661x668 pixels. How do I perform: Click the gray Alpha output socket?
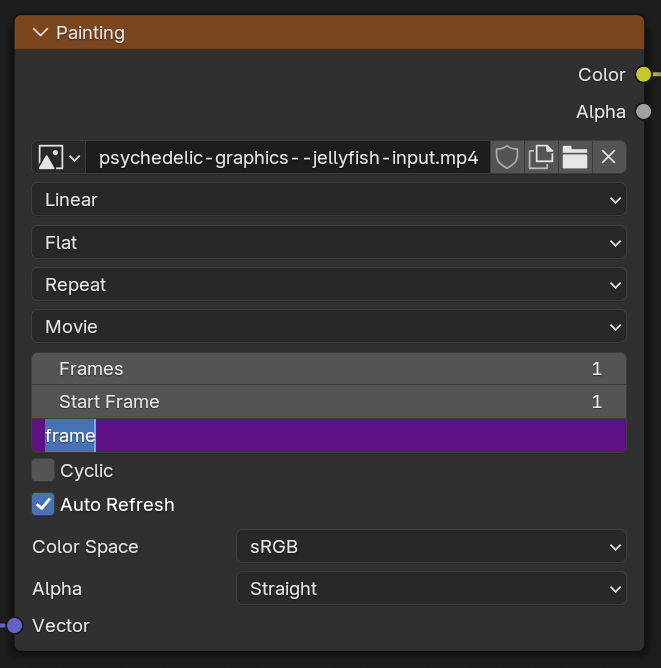pyautogui.click(x=643, y=112)
